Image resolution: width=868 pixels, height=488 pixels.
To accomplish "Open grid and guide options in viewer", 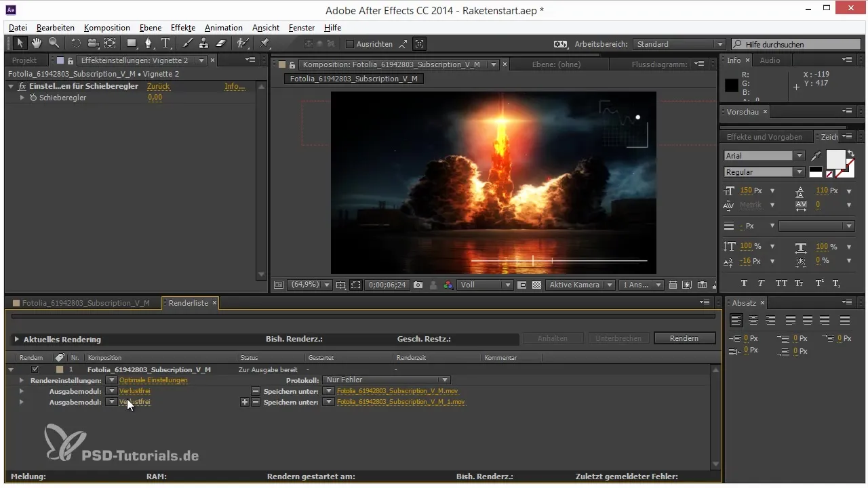I will 340,285.
